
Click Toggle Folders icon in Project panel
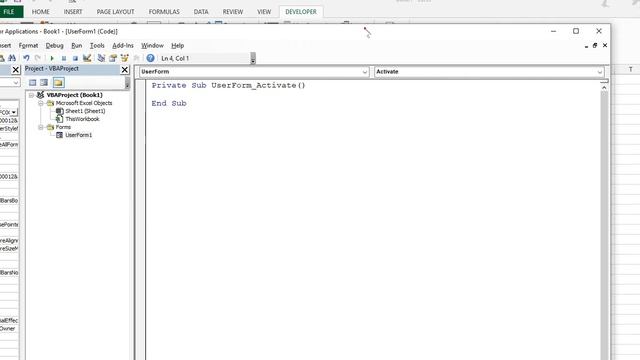tap(58, 83)
